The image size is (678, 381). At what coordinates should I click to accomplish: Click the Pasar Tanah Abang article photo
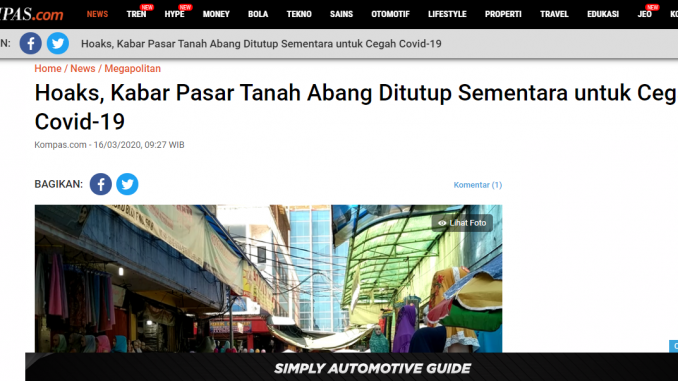click(269, 279)
